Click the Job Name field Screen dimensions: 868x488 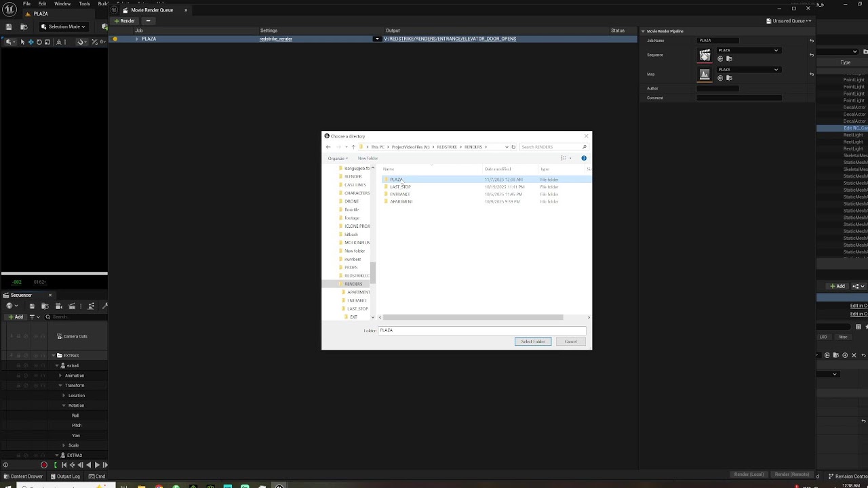(718, 41)
